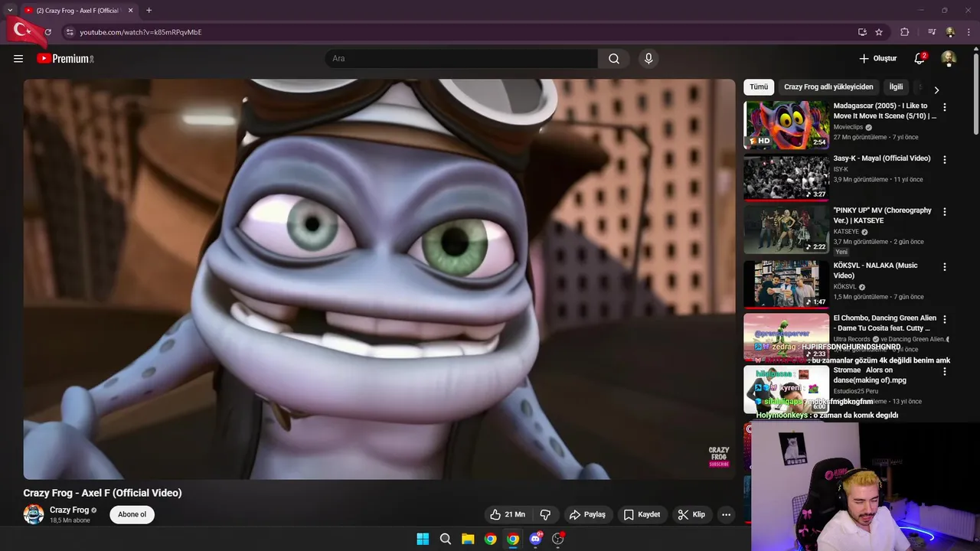
Task: Open KÖKSVL - NALAKA music video title
Action: pyautogui.click(x=877, y=270)
